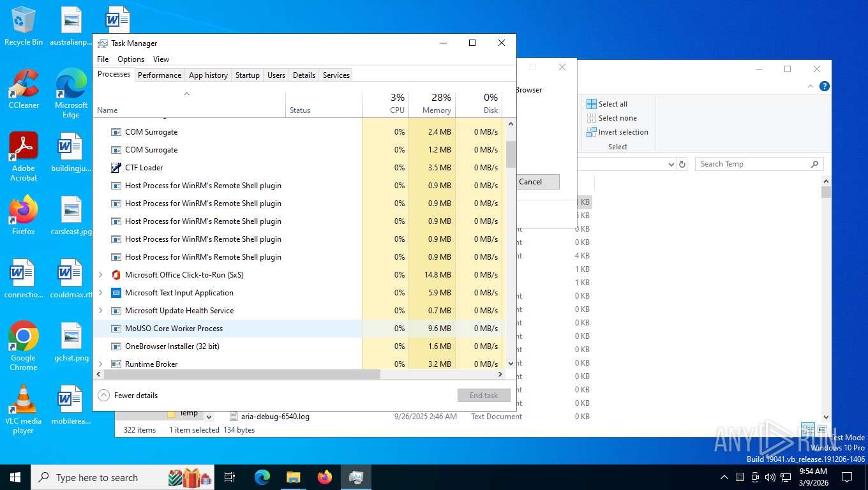Expand Microsoft Office Click-to-Run process group
This screenshot has height=490, width=868.
click(x=100, y=275)
